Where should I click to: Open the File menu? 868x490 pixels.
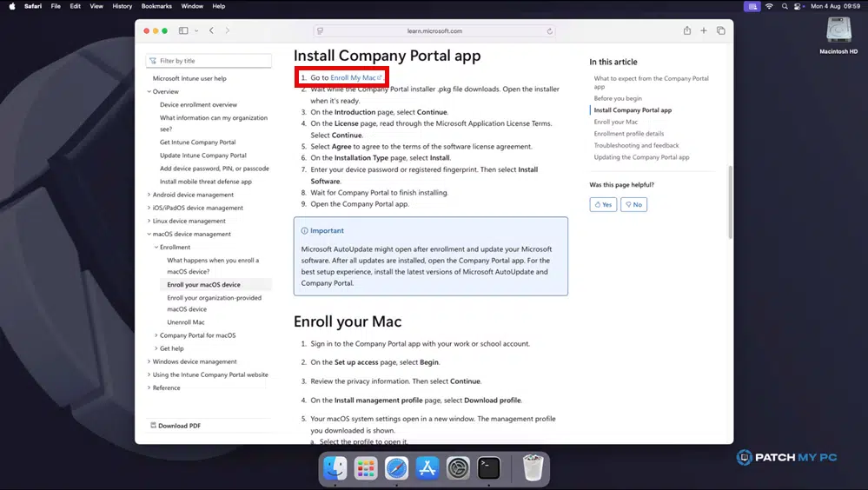(56, 6)
